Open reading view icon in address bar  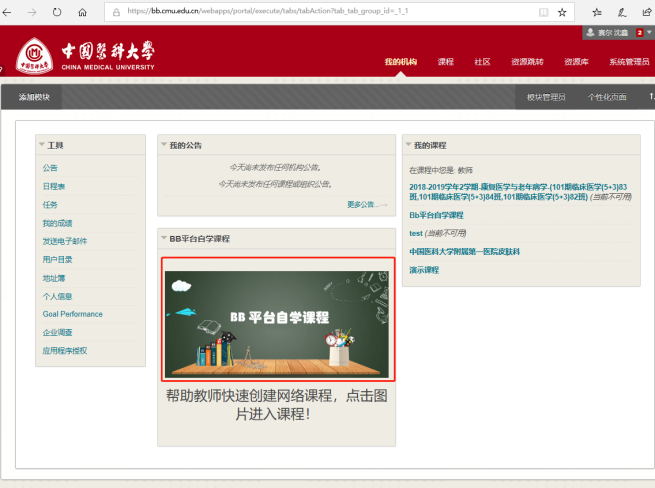tap(543, 12)
